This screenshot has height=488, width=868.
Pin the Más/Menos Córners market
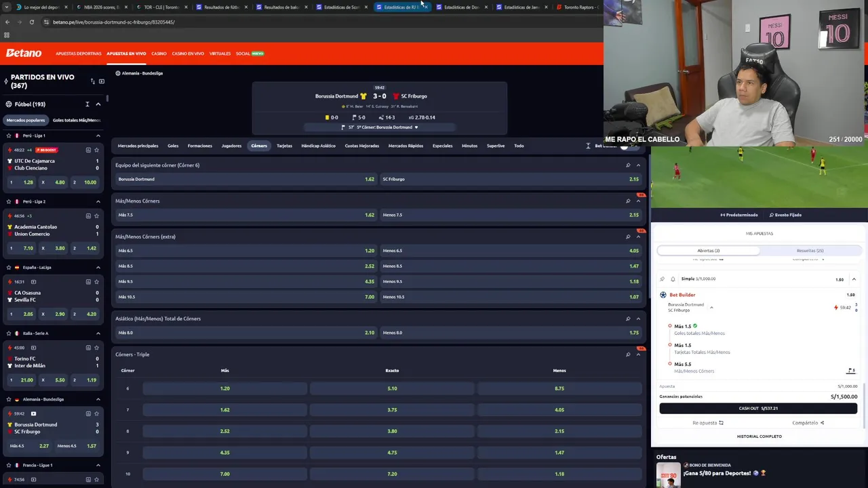[x=628, y=201]
